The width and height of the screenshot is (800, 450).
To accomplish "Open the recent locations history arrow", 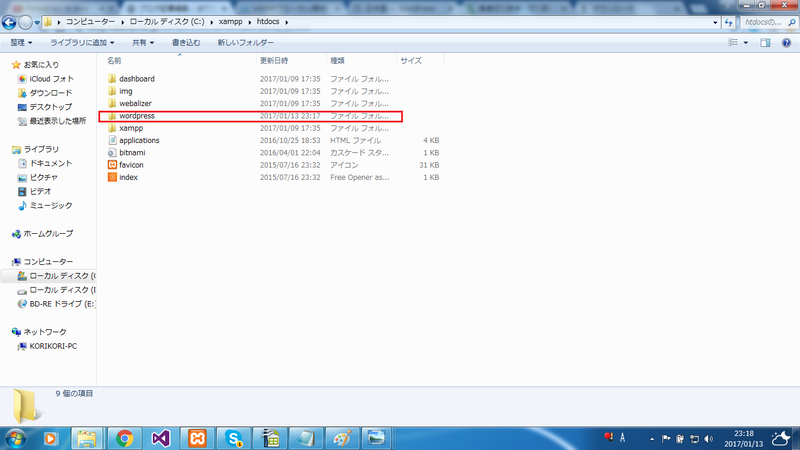I will point(37,22).
